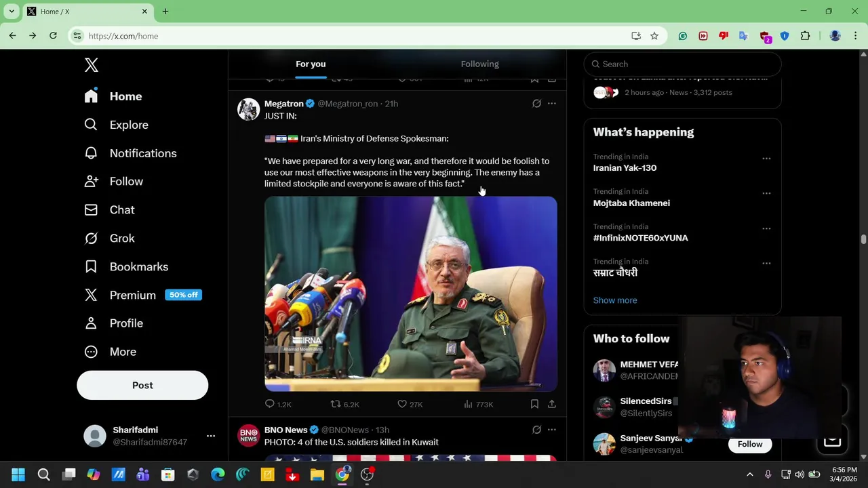Repost the Megatron post showing 6.2K
Viewport: 868px width, 488px height.
coord(344,404)
